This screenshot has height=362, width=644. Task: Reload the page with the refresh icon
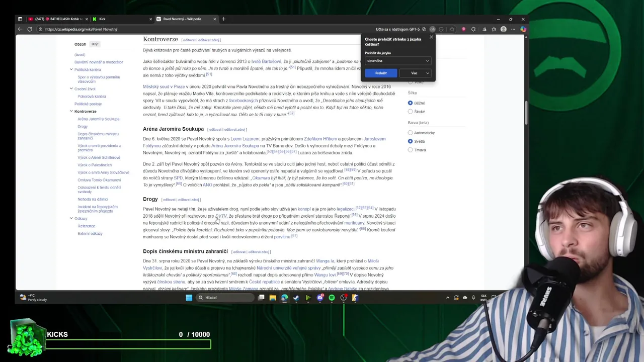(30, 29)
